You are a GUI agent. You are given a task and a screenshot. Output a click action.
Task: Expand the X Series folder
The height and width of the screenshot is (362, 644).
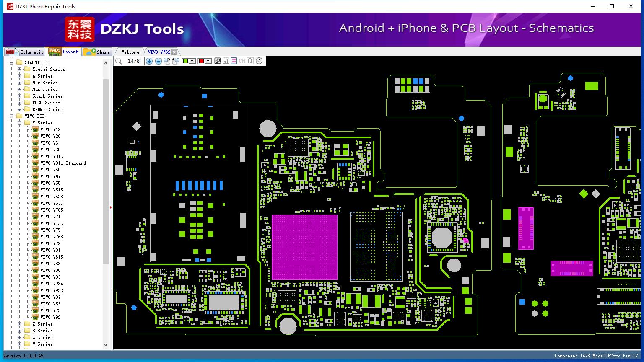20,324
